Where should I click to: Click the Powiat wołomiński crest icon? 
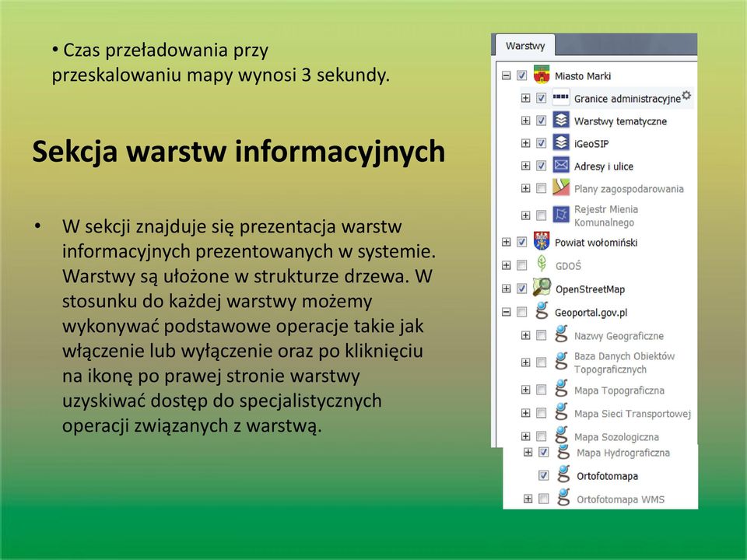542,241
